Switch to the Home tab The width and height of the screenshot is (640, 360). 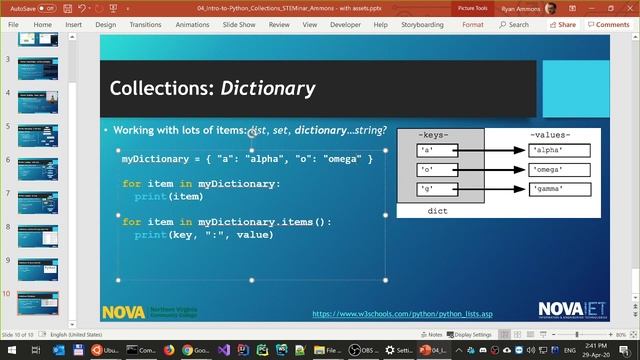coord(42,24)
